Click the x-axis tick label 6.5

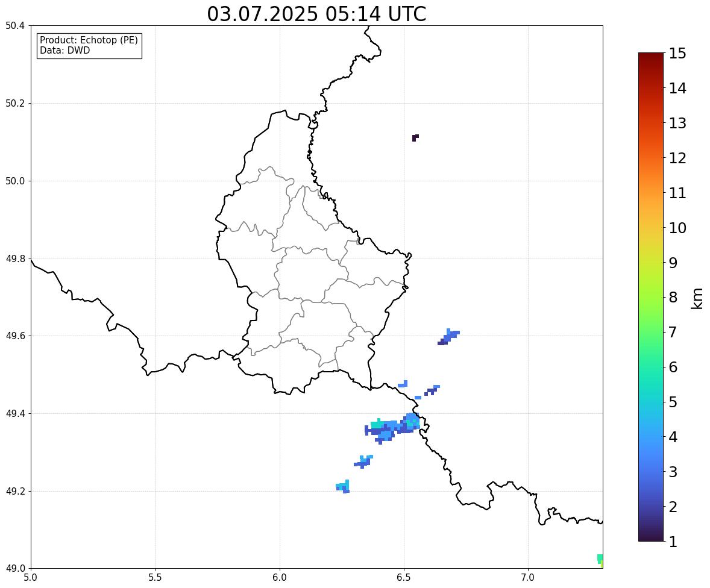tap(404, 578)
